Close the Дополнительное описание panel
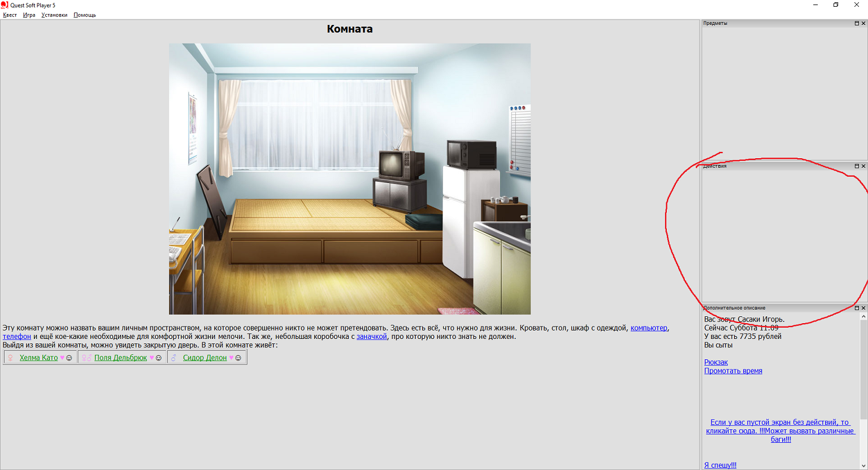The width and height of the screenshot is (868, 470). pos(863,308)
